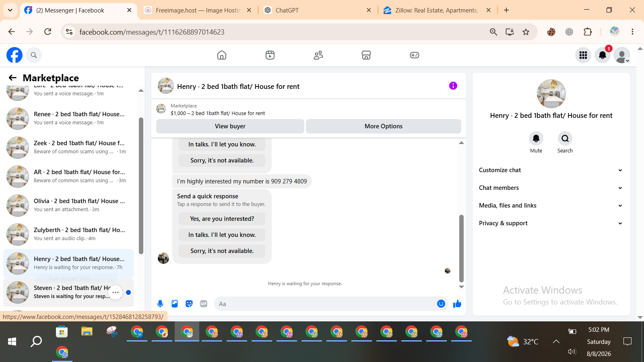
Task: Pick a GIF with the GIF icon
Action: pyautogui.click(x=204, y=304)
